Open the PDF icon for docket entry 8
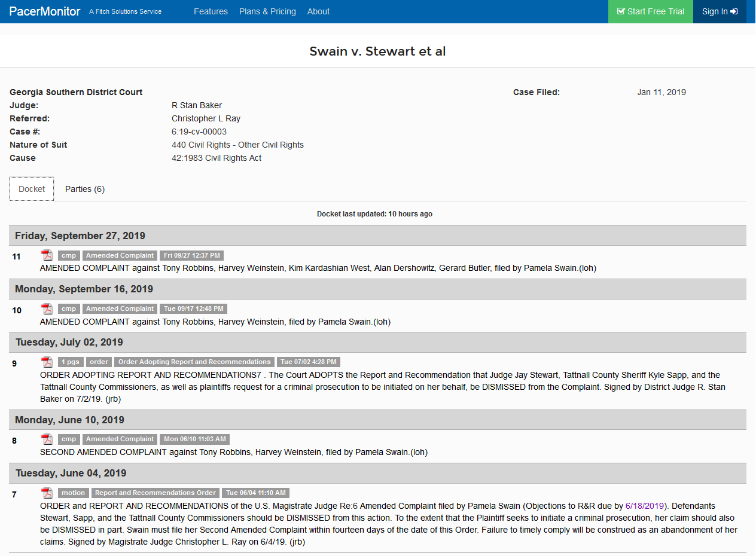This screenshot has height=556, width=756. pyautogui.click(x=47, y=439)
